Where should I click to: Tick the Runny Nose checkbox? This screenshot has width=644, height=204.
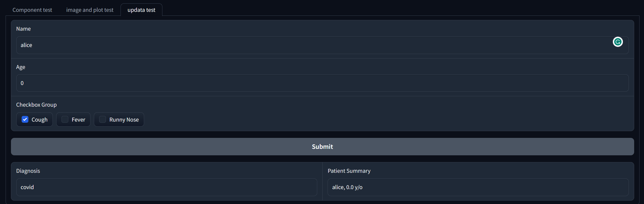pyautogui.click(x=103, y=119)
